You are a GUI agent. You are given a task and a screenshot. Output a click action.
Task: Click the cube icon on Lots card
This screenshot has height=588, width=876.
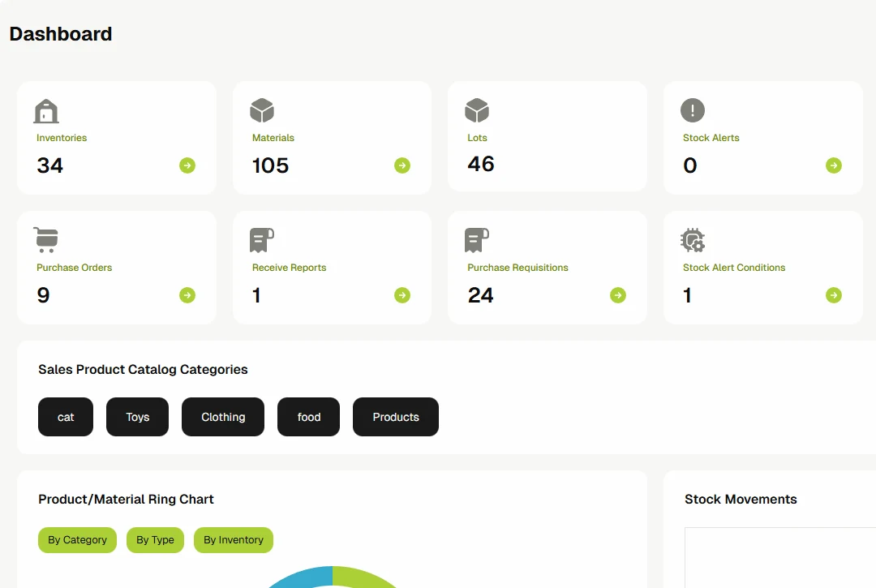click(477, 110)
